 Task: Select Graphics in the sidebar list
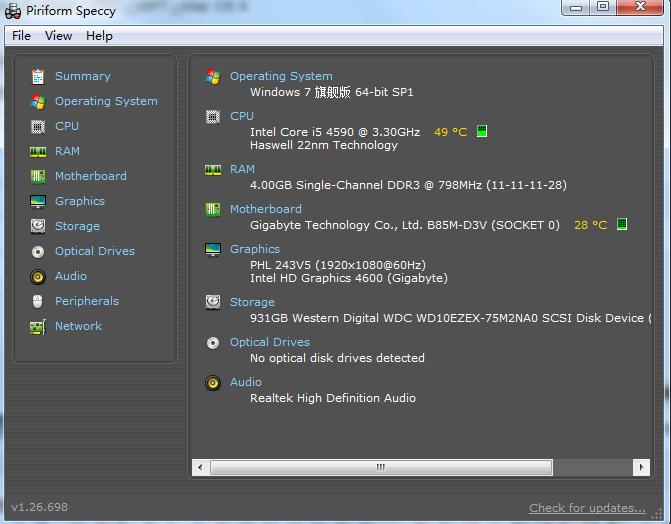pos(80,201)
